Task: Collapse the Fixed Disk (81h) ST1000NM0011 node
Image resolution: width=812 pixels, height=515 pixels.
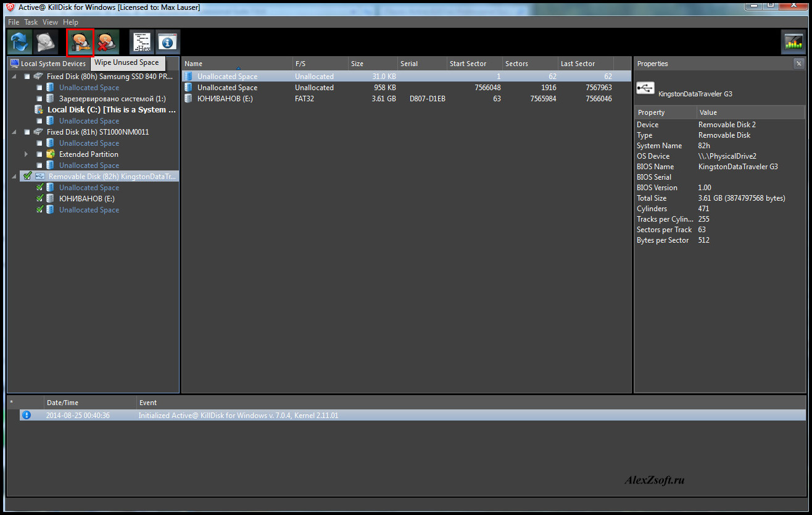Action: point(14,132)
